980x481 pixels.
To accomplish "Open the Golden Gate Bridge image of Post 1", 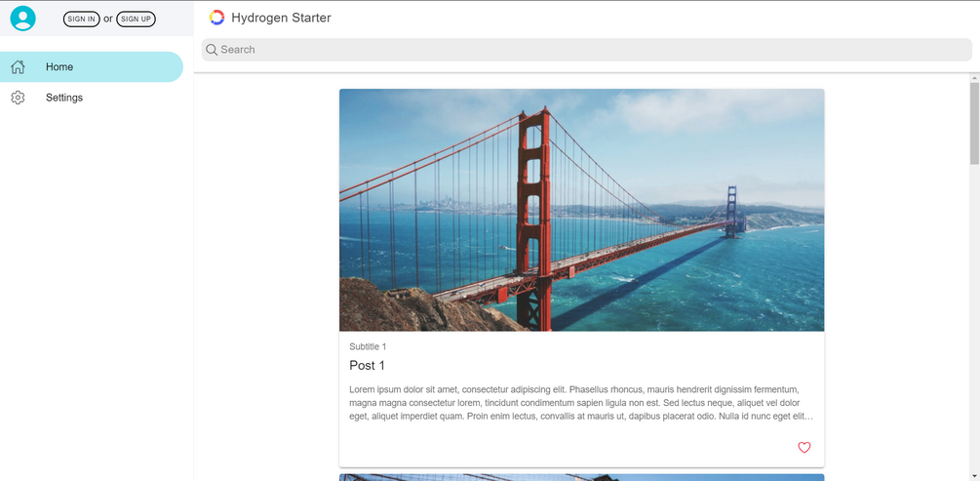I will (x=581, y=210).
